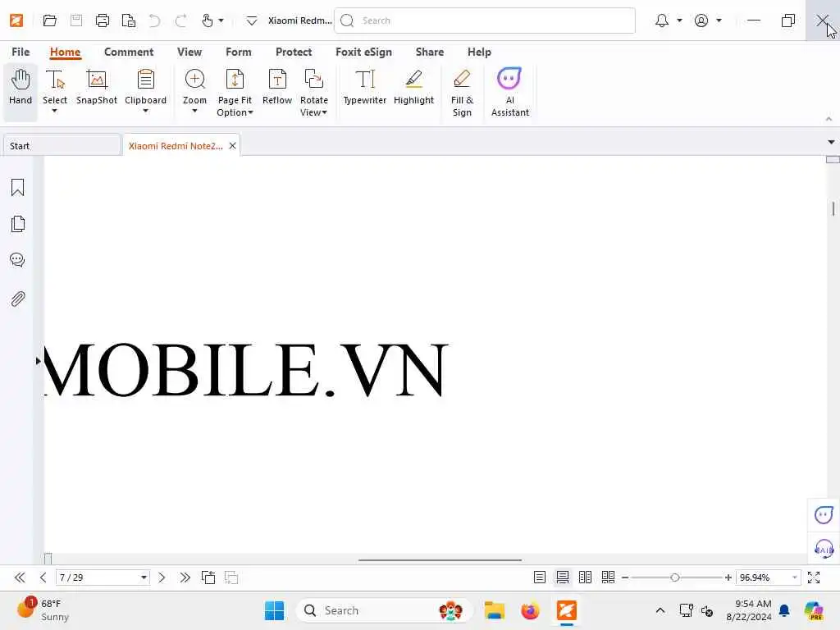This screenshot has height=630, width=840.
Task: Open File Explorer from taskbar
Action: click(494, 610)
